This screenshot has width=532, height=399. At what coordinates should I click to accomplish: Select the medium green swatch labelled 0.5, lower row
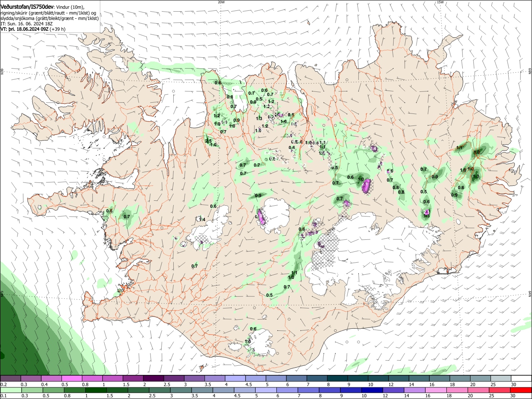point(53,390)
